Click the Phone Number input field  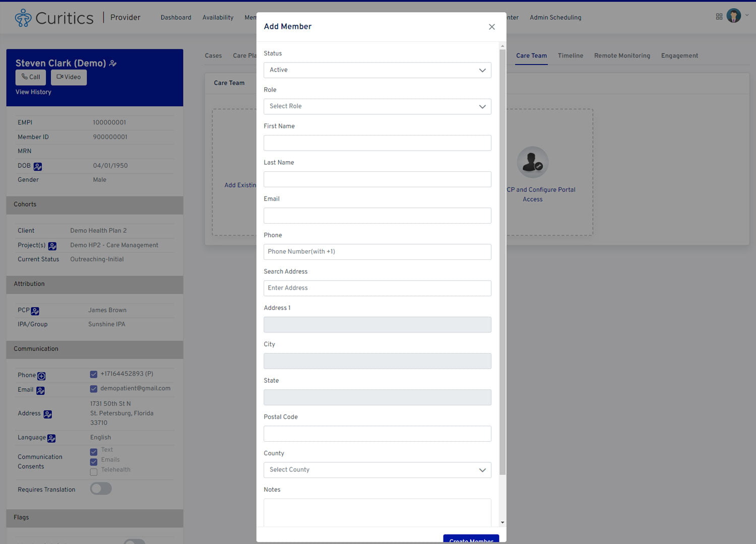coord(377,252)
